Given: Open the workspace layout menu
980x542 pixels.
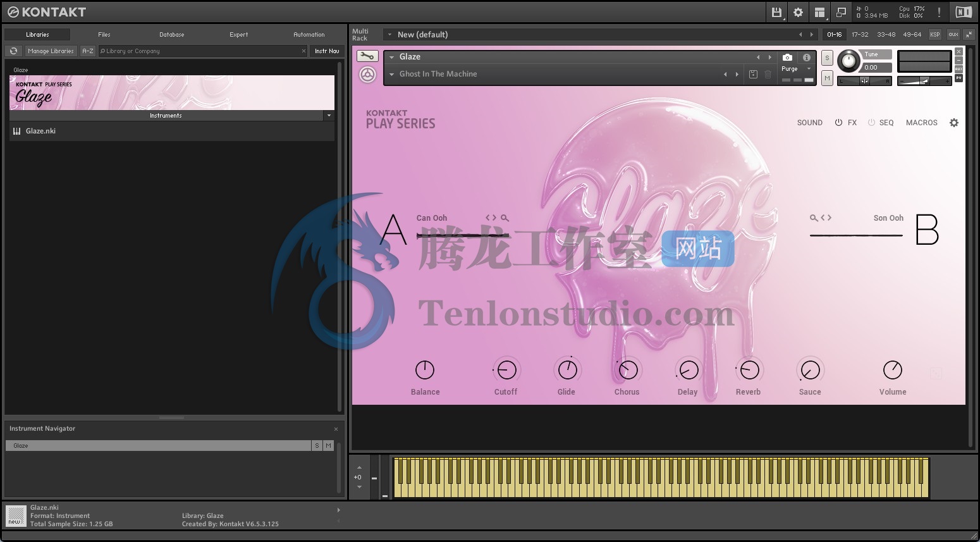Looking at the screenshot, I should (x=819, y=12).
